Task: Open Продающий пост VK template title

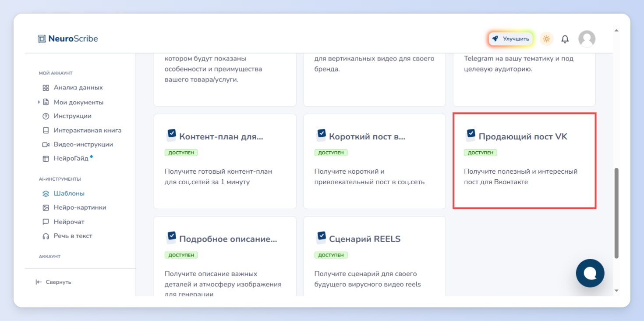Action: (x=523, y=136)
